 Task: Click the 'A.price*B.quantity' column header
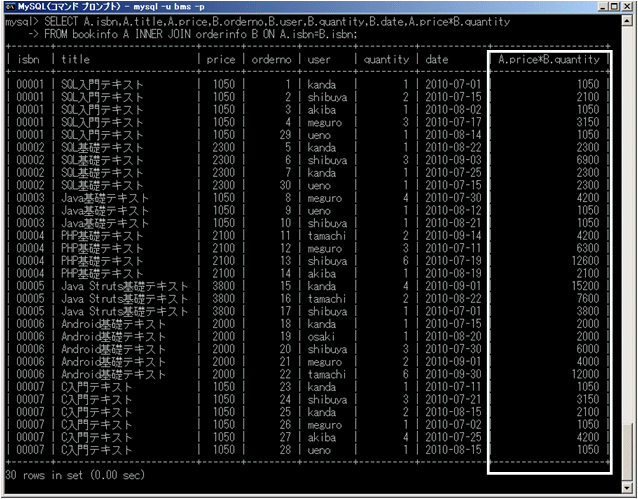[x=549, y=59]
